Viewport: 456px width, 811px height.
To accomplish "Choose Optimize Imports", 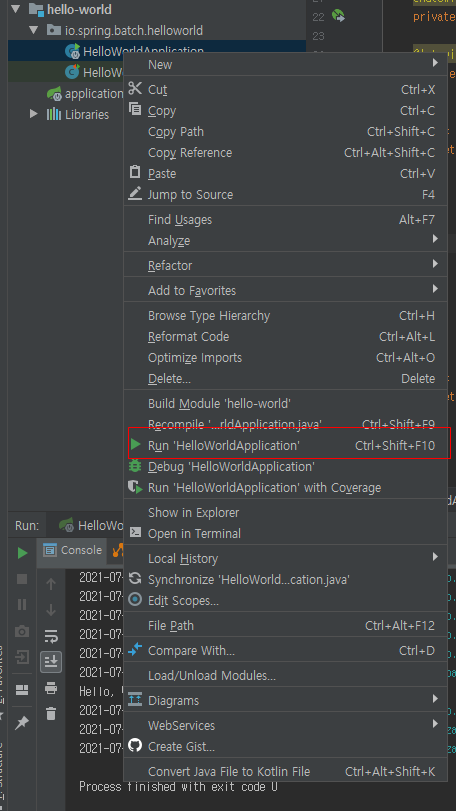I will coord(285,357).
